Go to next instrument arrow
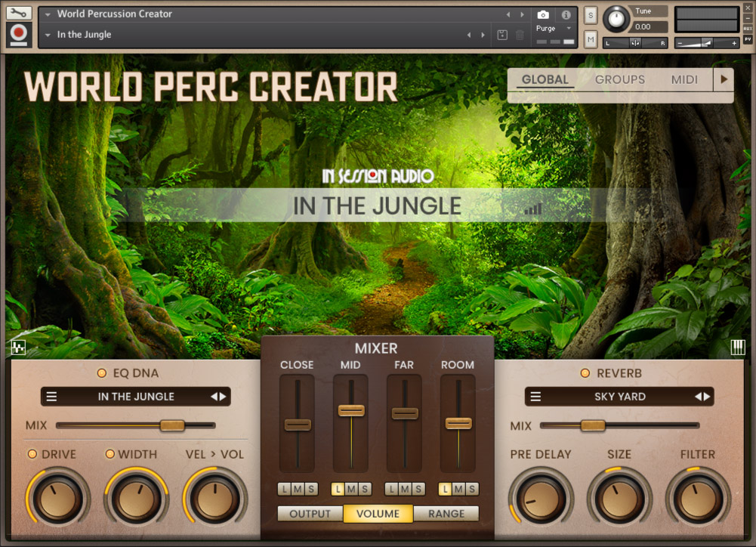 click(x=522, y=14)
